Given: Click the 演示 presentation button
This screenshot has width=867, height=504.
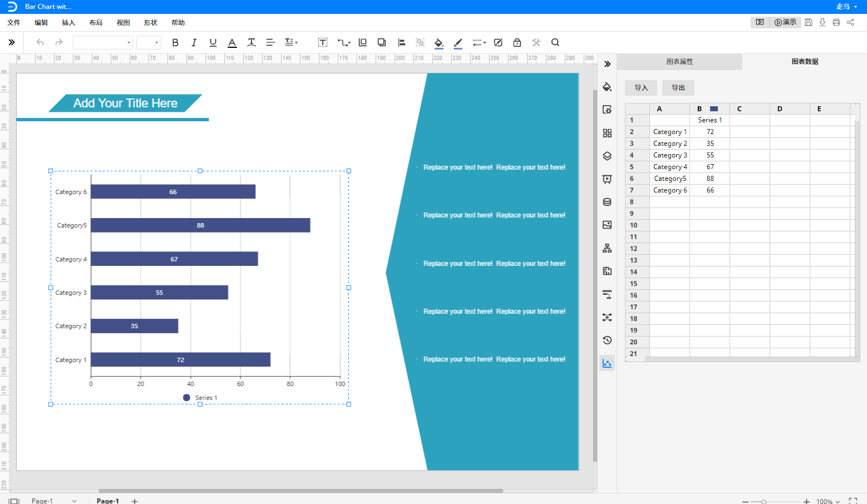Looking at the screenshot, I should tap(785, 22).
